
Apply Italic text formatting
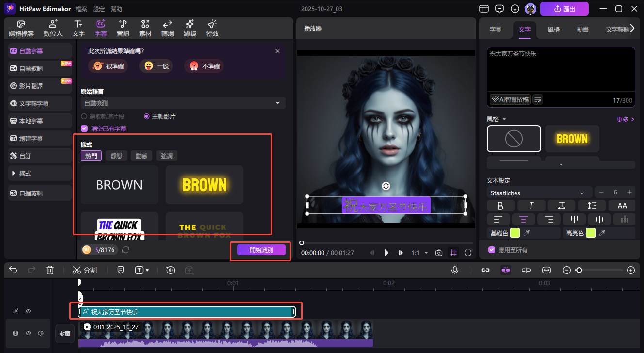click(531, 206)
